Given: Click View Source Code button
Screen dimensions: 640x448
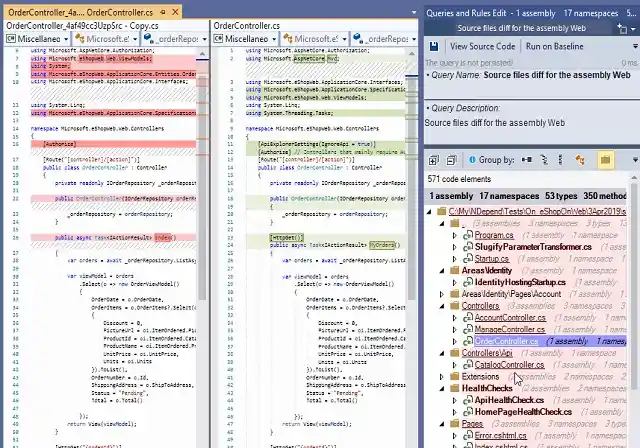Looking at the screenshot, I should click(482, 46).
